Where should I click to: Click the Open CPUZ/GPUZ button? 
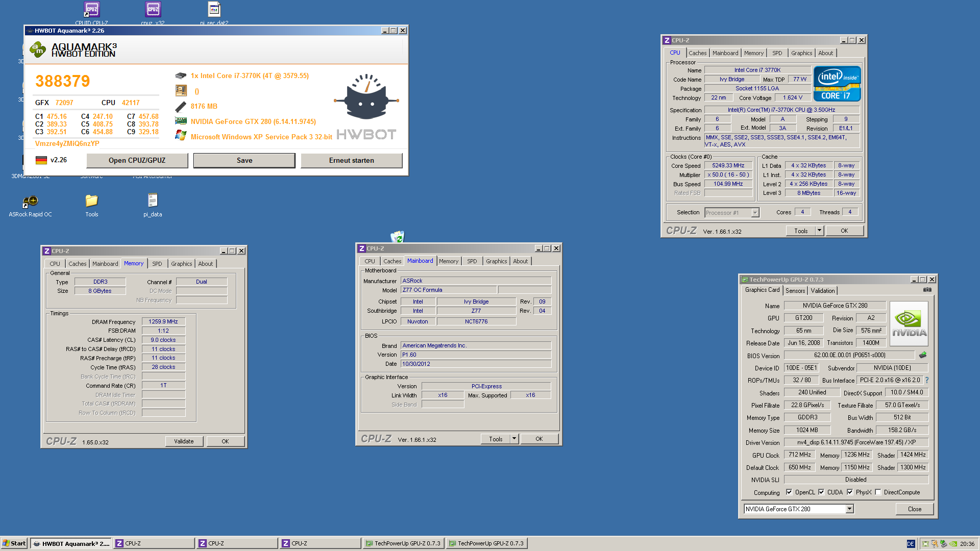click(137, 160)
